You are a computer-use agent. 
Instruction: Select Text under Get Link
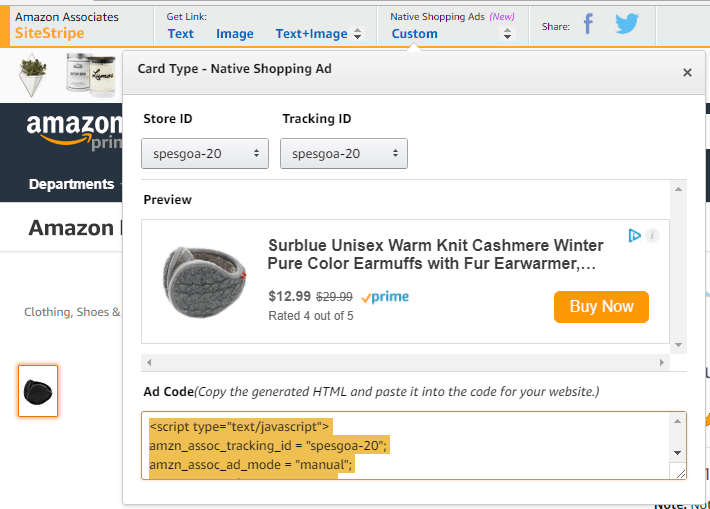(180, 34)
